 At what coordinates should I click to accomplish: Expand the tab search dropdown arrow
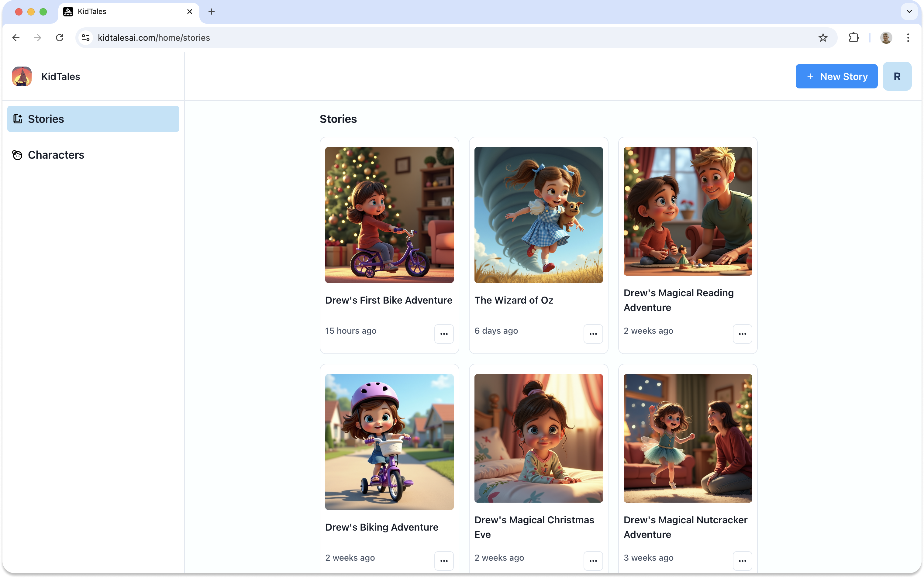pos(909,12)
